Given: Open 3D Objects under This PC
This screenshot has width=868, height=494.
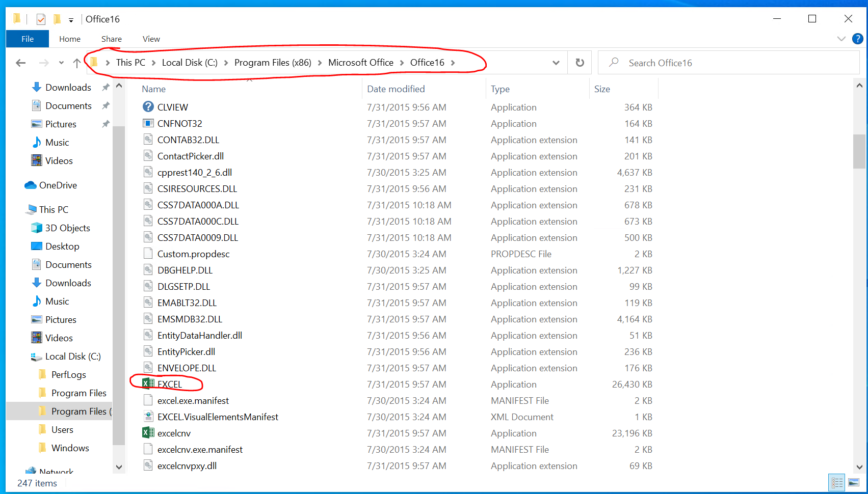Looking at the screenshot, I should click(x=67, y=228).
